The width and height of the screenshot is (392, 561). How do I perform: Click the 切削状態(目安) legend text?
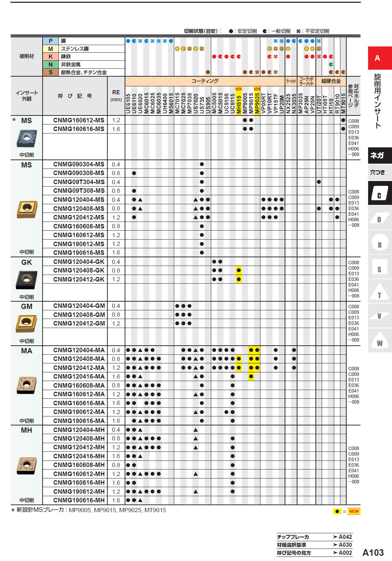(x=203, y=31)
